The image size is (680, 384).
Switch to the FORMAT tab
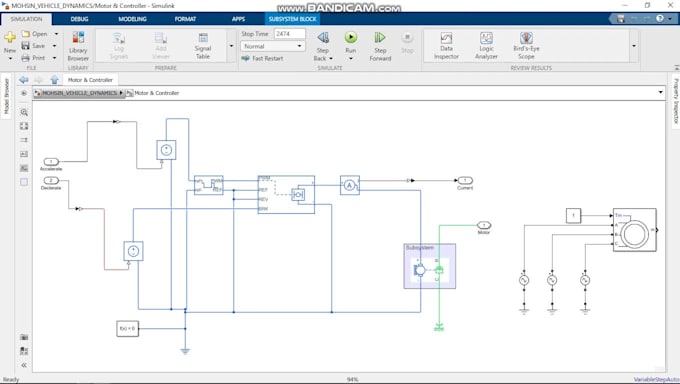tap(185, 19)
